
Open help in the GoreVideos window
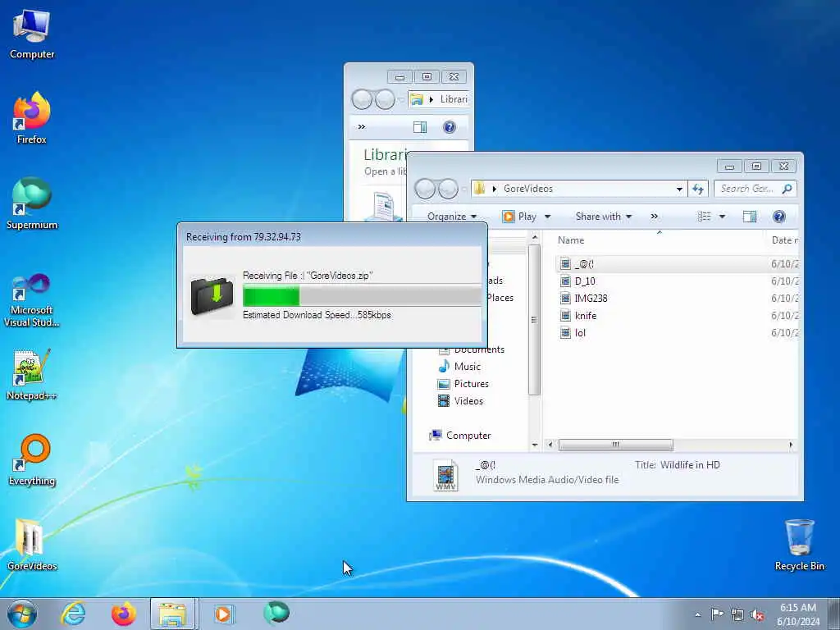(x=779, y=217)
